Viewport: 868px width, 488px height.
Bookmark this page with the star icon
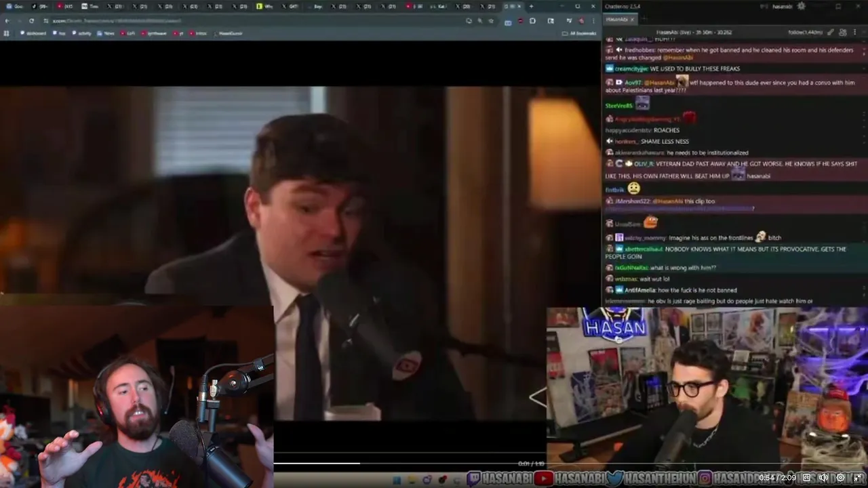[491, 21]
